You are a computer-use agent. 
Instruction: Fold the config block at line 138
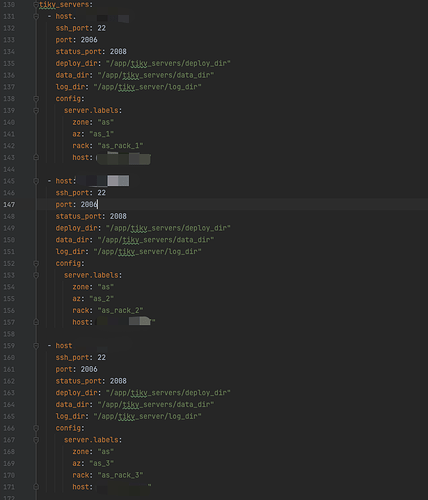click(36, 99)
